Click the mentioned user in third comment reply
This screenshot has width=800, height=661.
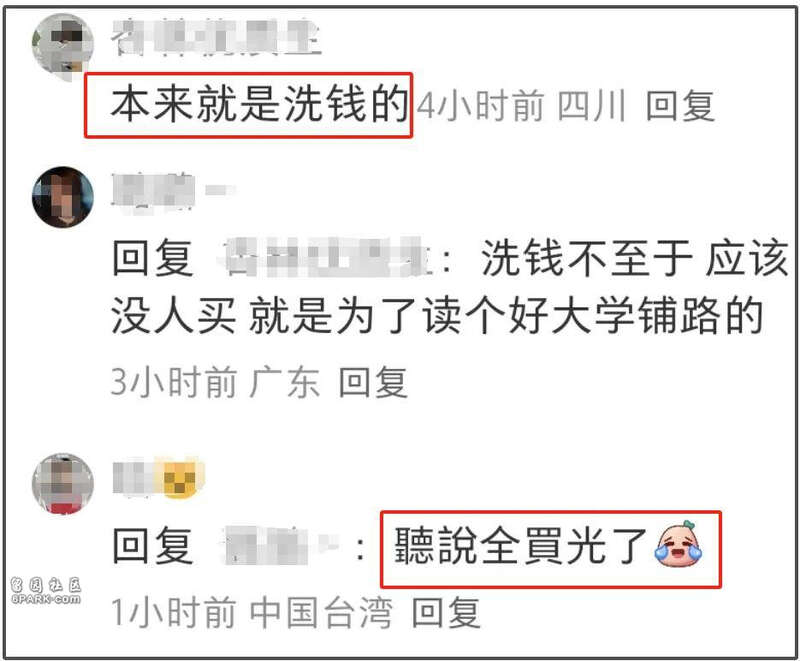coord(278,546)
